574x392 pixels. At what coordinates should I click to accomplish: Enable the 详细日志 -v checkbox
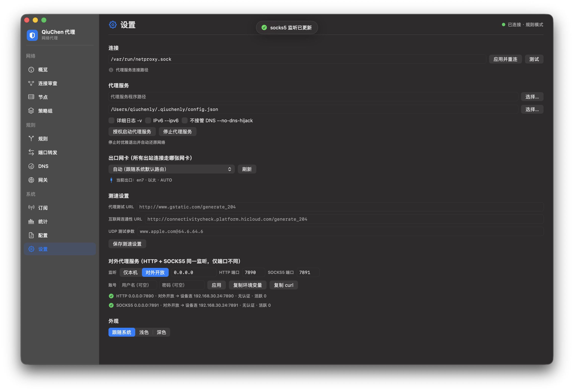click(111, 121)
